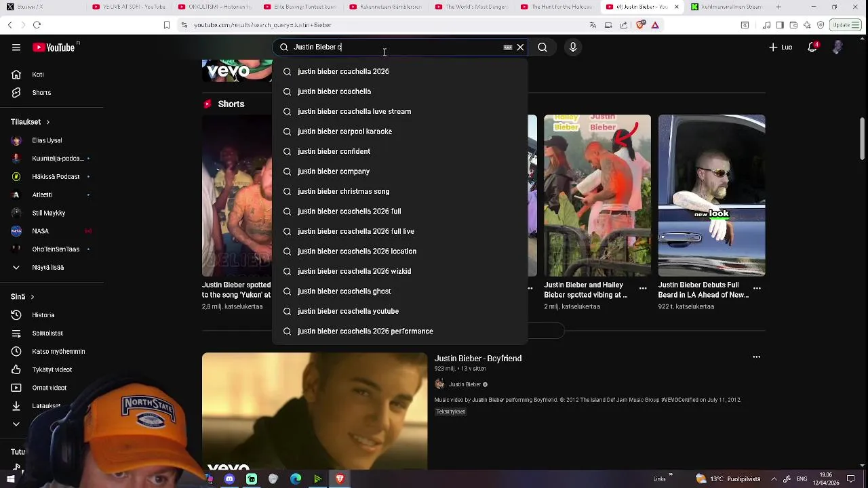Open the Justin Bieber Debuts Full Beard short
This screenshot has height=488, width=868.
711,196
